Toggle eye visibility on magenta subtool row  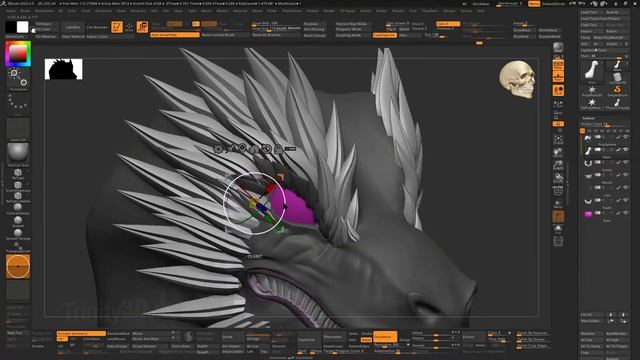626,213
